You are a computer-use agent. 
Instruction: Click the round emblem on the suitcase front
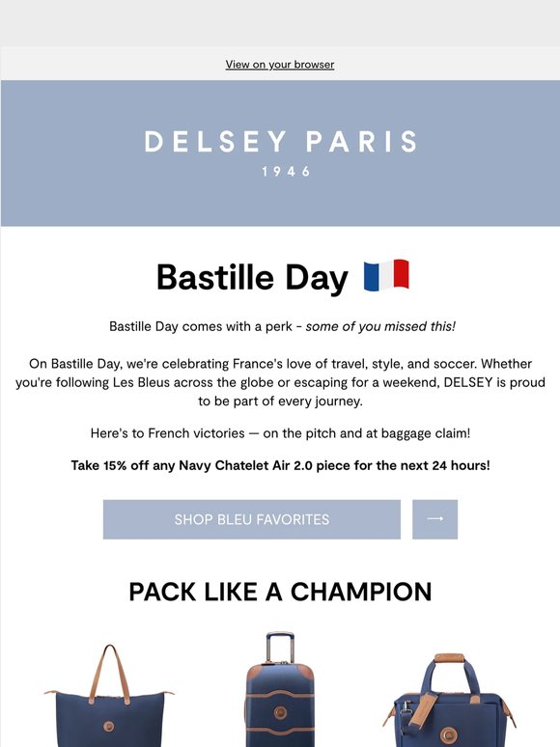click(280, 712)
